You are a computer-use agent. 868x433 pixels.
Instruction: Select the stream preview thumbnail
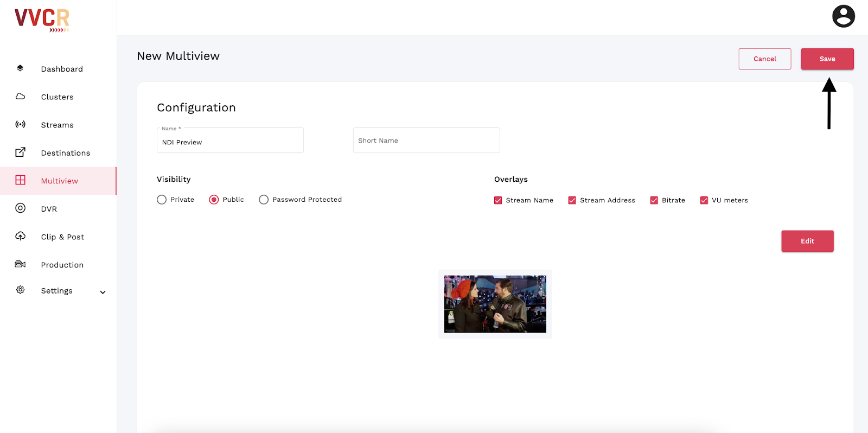(x=495, y=304)
